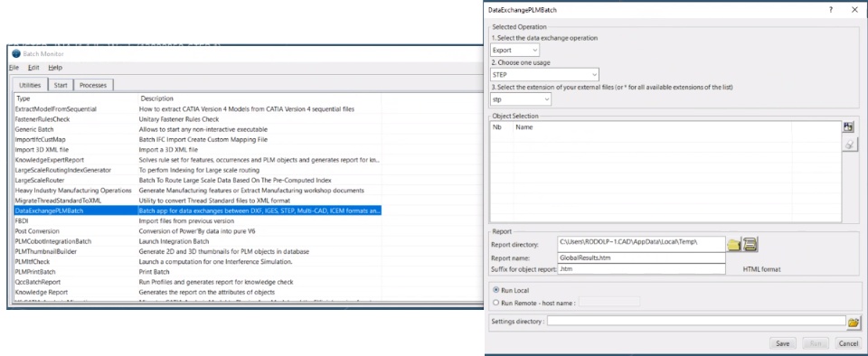Select the QccBatchReport row
Image resolution: width=868 pixels, height=356 pixels.
(x=198, y=282)
